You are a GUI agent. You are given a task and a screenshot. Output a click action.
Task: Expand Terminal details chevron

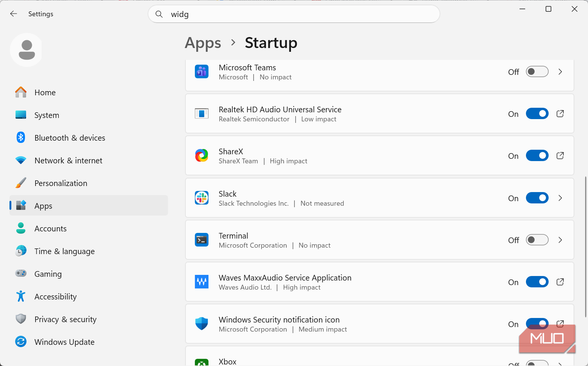pyautogui.click(x=560, y=240)
